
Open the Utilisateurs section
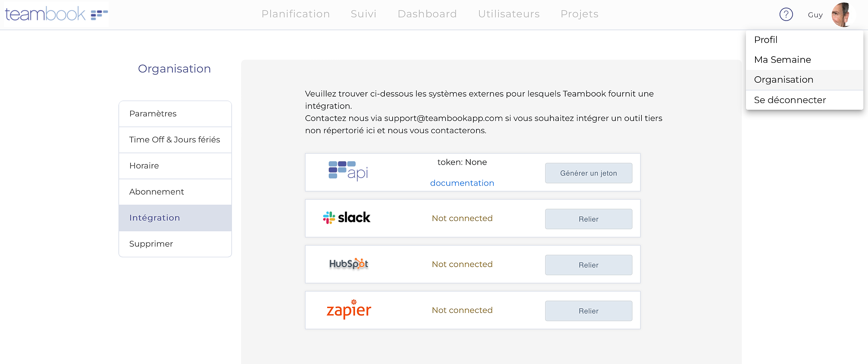(509, 14)
